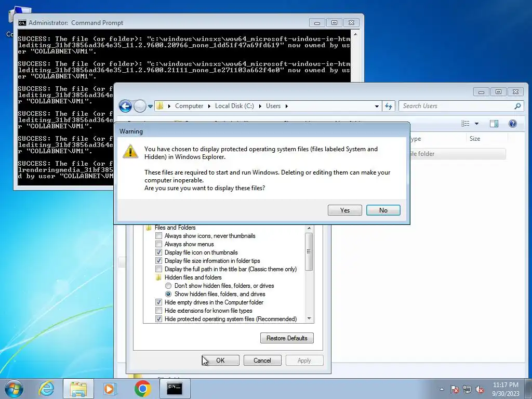The image size is (532, 399).
Task: Launch Google Chrome from taskbar
Action: pos(142,389)
